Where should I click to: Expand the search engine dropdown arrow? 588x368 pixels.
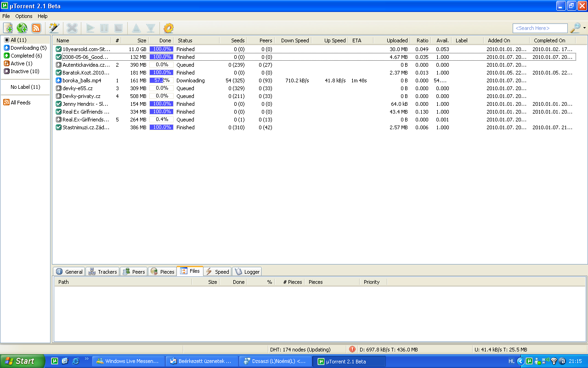click(x=584, y=28)
